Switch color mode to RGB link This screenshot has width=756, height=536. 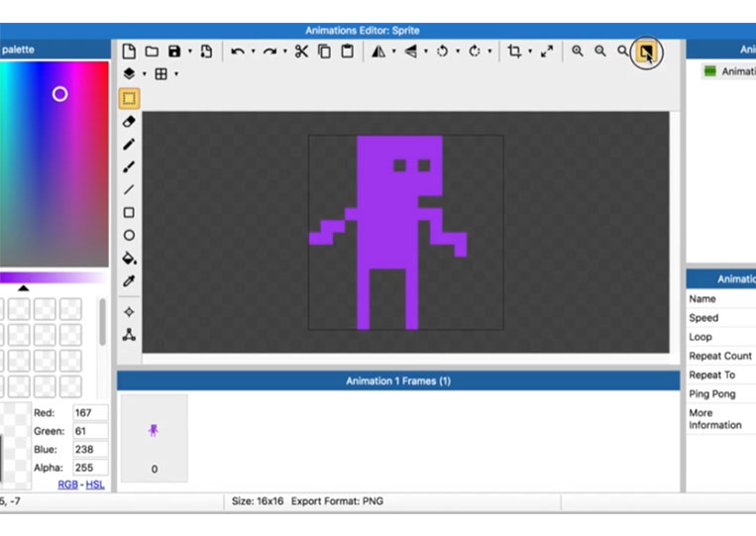tap(68, 484)
